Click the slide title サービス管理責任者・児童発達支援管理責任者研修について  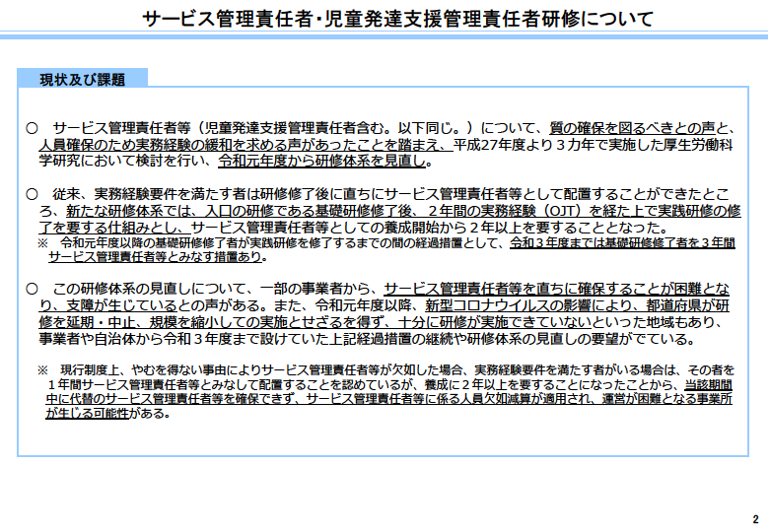(397, 19)
